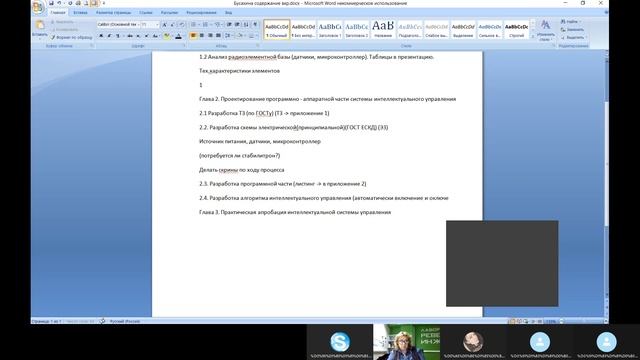Click the Grow Font icon
This screenshot has height=360, width=640.
tap(164, 25)
